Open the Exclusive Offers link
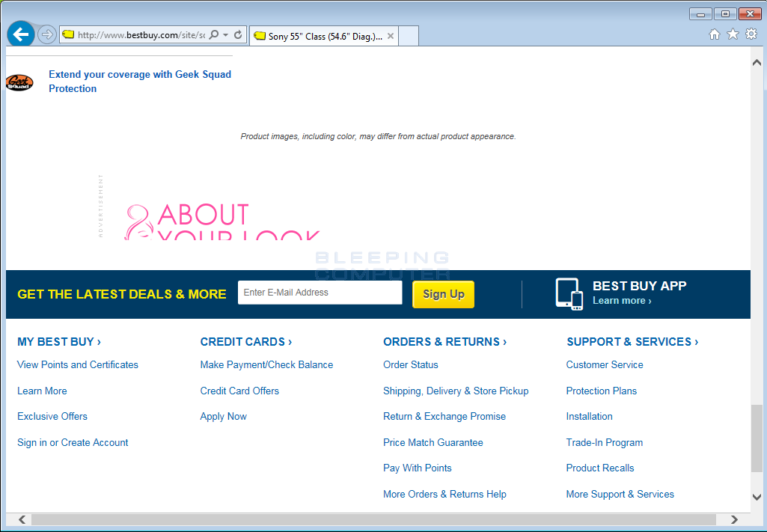Image resolution: width=767 pixels, height=532 pixels. pos(52,416)
